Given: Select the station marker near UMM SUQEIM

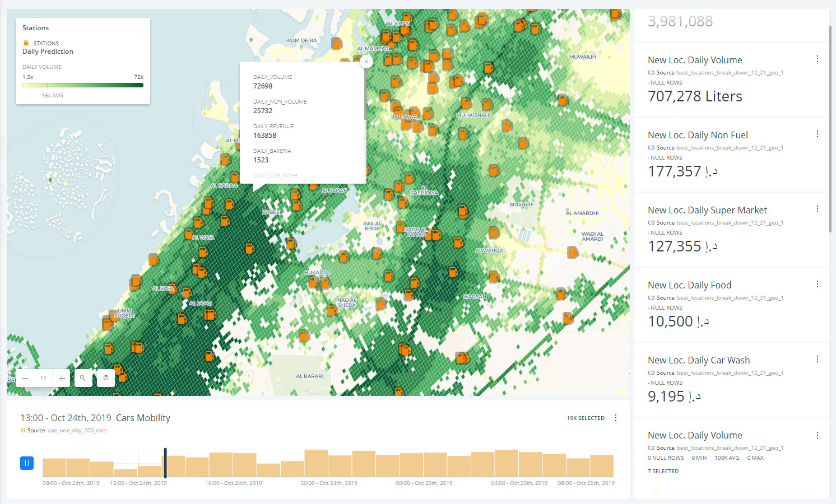Looking at the screenshot, I should click(107, 322).
